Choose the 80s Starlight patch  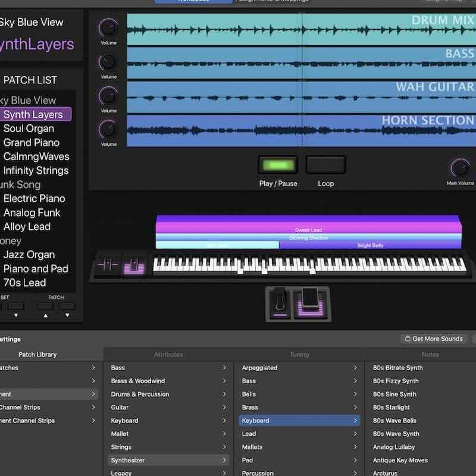392,407
